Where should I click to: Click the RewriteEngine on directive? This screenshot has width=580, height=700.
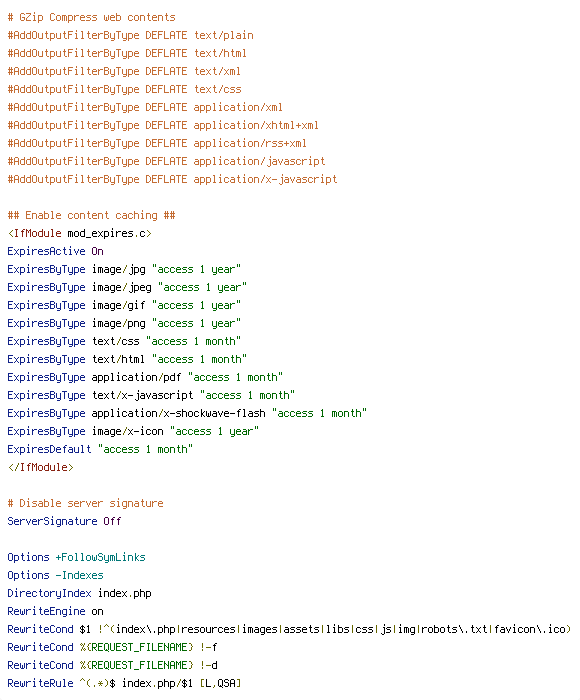(x=55, y=612)
